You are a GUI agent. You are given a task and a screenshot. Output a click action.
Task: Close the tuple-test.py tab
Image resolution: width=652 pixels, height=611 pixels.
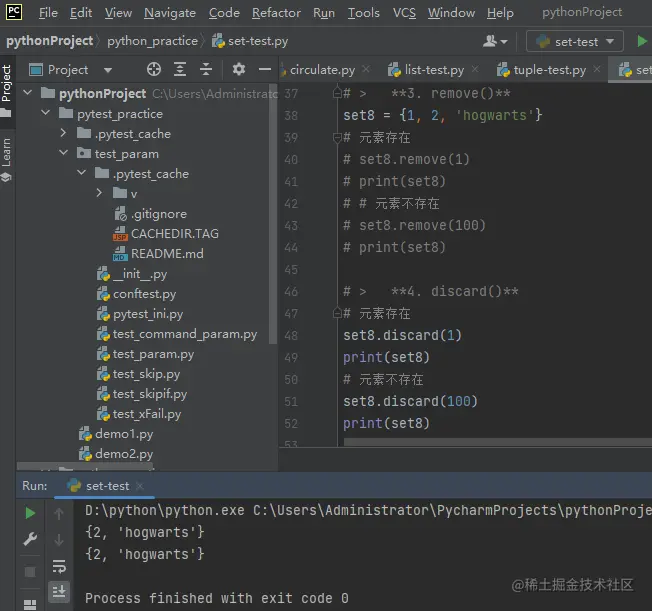pos(597,69)
